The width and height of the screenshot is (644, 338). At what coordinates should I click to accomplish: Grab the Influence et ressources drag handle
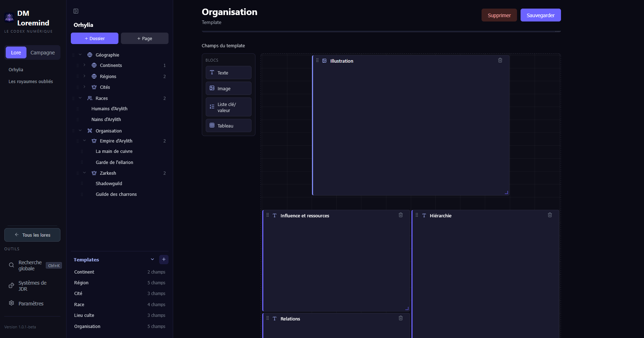coord(268,215)
